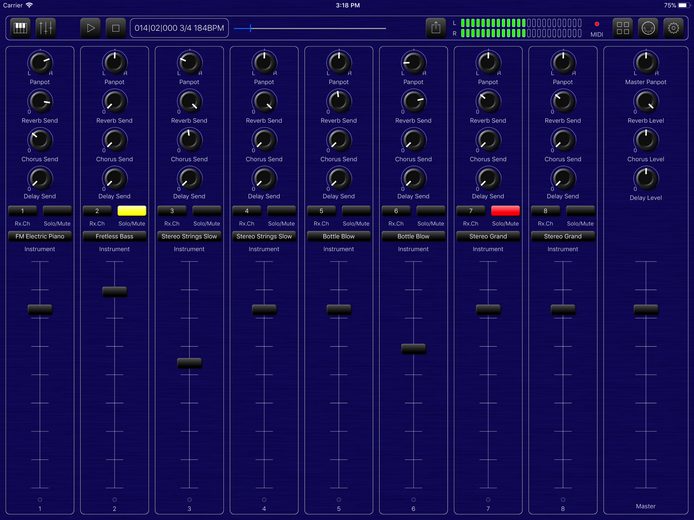Adjust the Master Panpot knob
Screen dimensions: 694x520
(646, 63)
